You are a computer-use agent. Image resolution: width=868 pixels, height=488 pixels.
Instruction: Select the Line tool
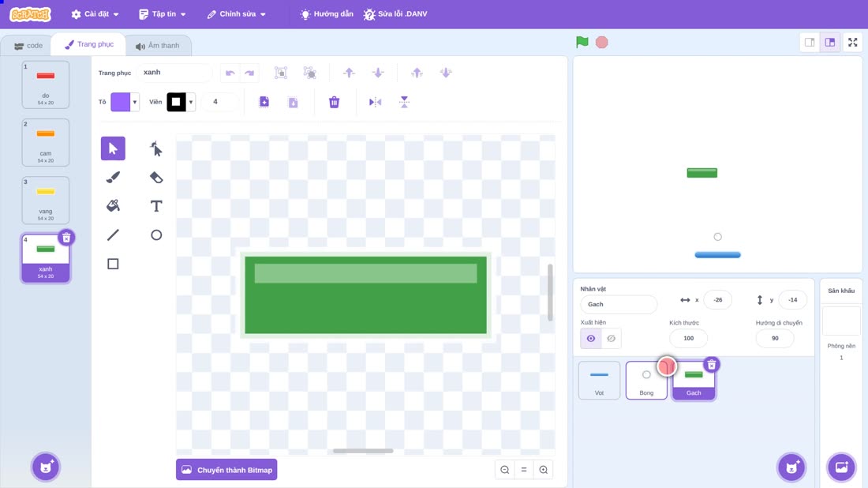[x=113, y=235]
